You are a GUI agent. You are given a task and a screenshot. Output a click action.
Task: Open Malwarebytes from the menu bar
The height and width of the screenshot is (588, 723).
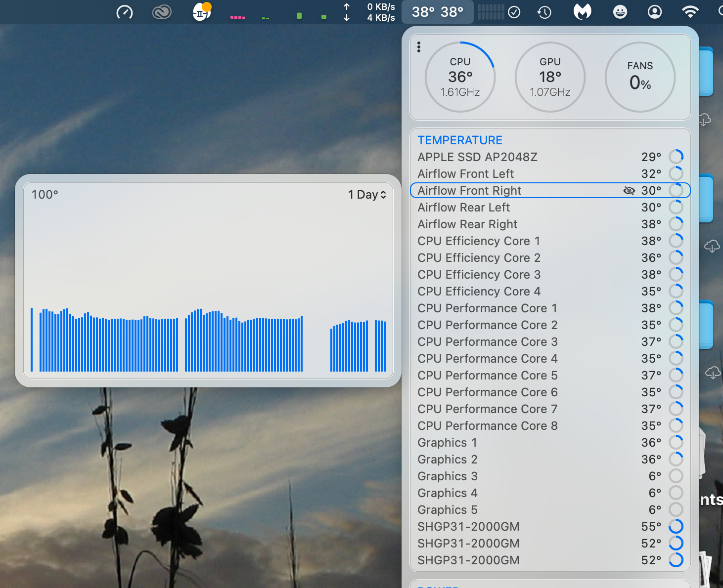(x=582, y=12)
